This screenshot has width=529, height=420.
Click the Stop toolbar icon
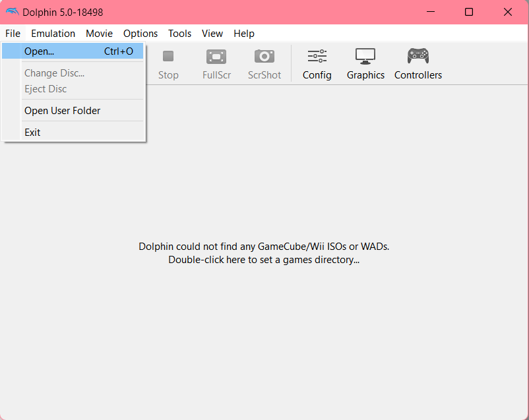[168, 56]
